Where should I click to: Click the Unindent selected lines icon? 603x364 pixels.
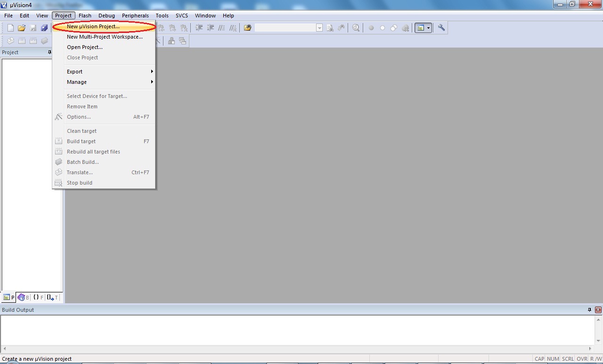pos(210,28)
